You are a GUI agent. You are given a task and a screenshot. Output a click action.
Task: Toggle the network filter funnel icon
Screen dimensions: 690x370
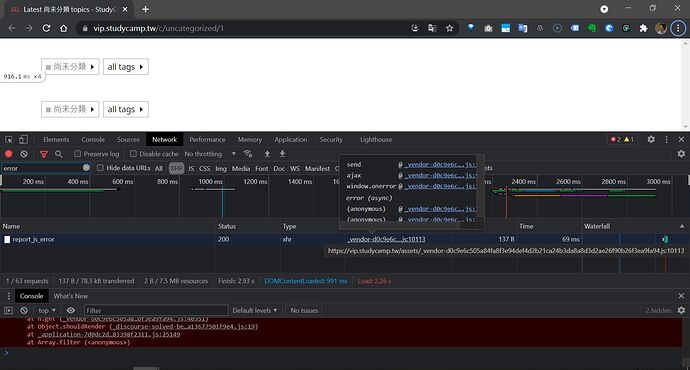44,154
